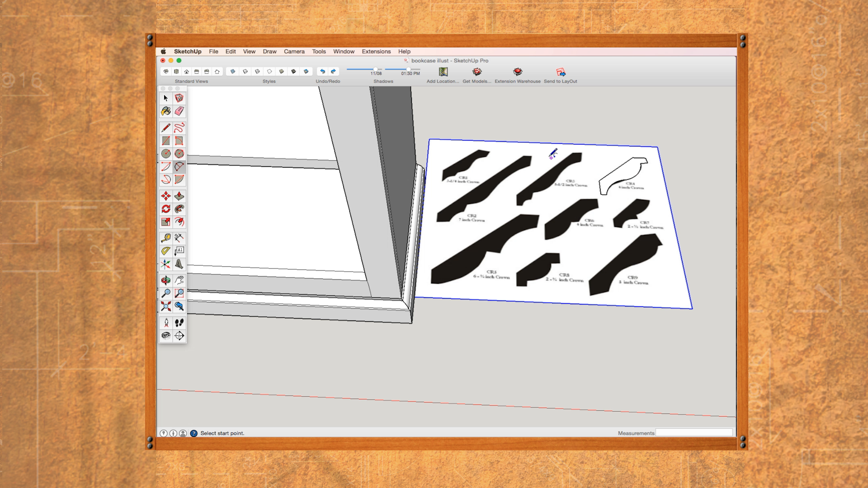This screenshot has height=488, width=868.
Task: Activate the Line pencil tool
Action: pyautogui.click(x=166, y=128)
